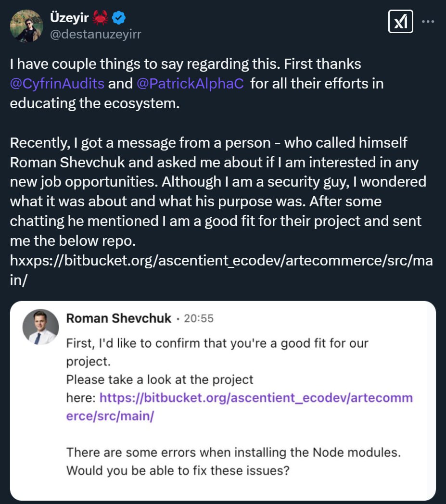Click "Please take a look at the project" text
446x504 pixels.
pyautogui.click(x=160, y=379)
